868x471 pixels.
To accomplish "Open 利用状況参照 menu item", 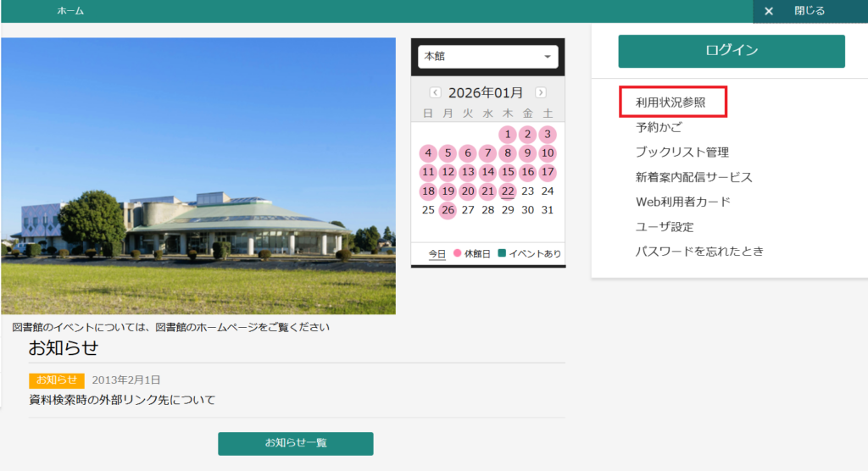I will 671,103.
